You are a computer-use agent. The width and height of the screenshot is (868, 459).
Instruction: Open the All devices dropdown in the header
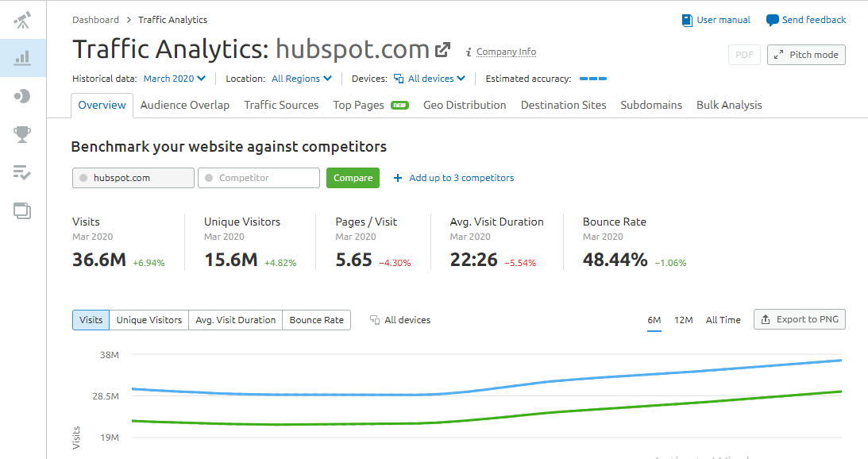430,79
